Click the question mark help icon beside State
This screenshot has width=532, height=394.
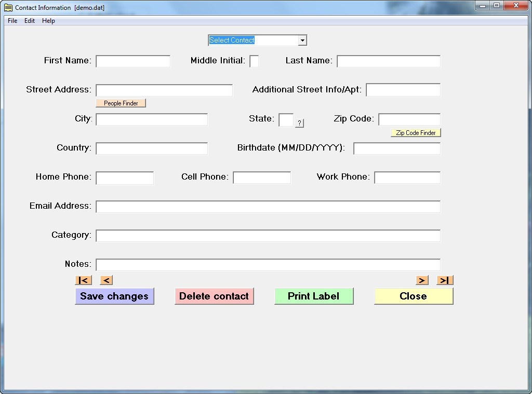[x=299, y=123]
